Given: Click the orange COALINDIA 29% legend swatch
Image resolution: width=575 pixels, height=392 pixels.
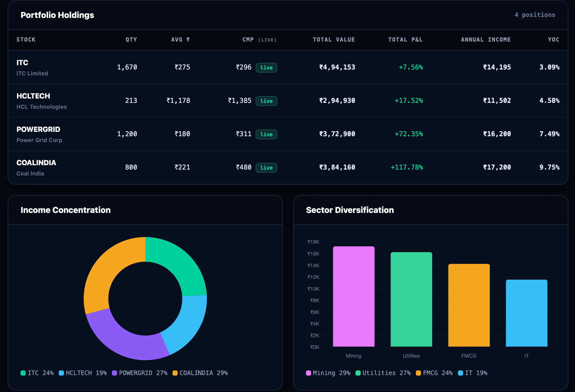Looking at the screenshot, I should tap(175, 373).
